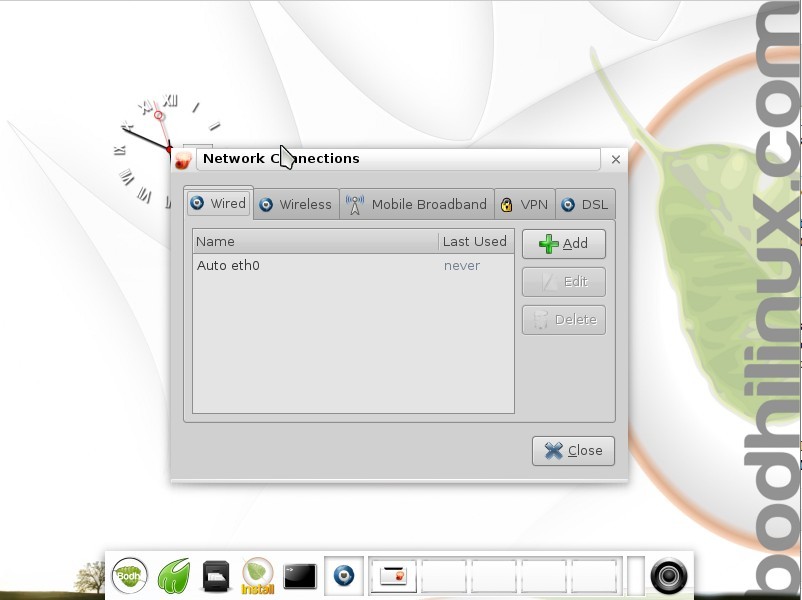Show the DSL tab
The image size is (802, 600).
(585, 204)
